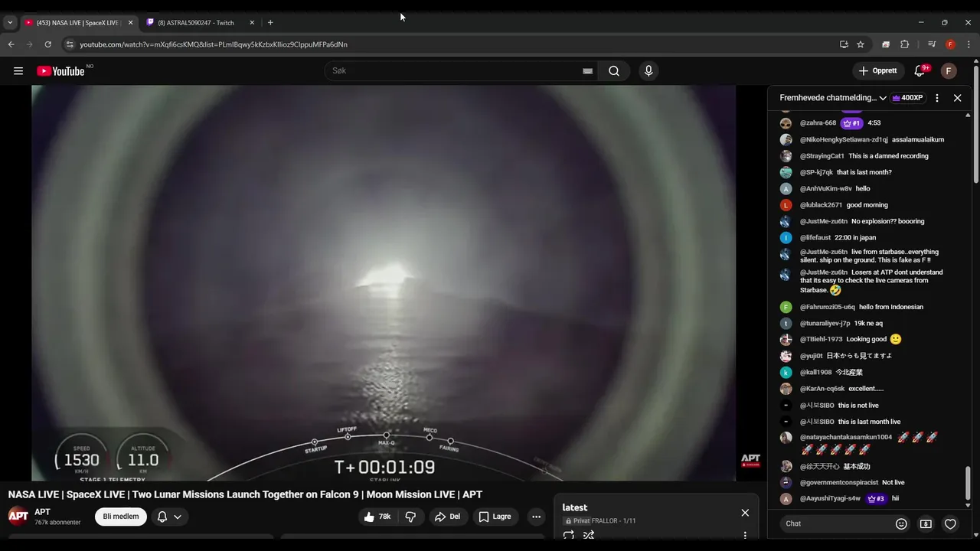
Task: Go to YouTube home via logo
Action: click(x=60, y=71)
